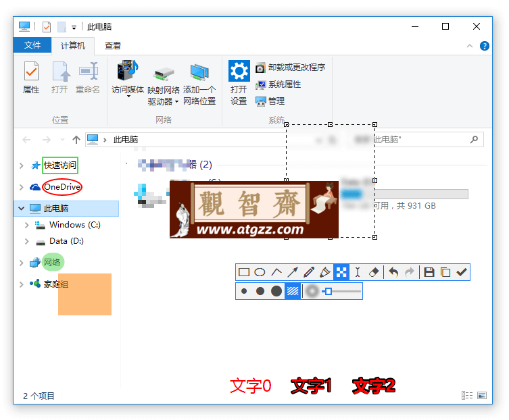Toggle the blur style option
The height and width of the screenshot is (420, 509).
pyautogui.click(x=312, y=291)
